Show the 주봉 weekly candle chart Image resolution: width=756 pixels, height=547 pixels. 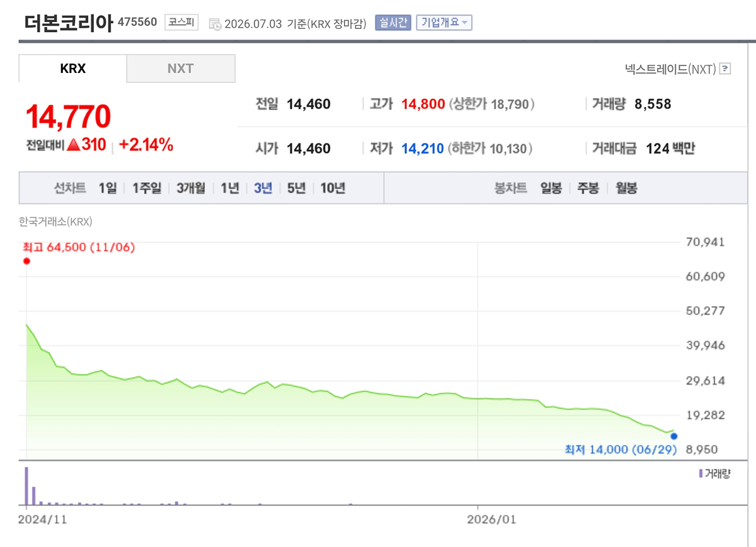point(588,188)
